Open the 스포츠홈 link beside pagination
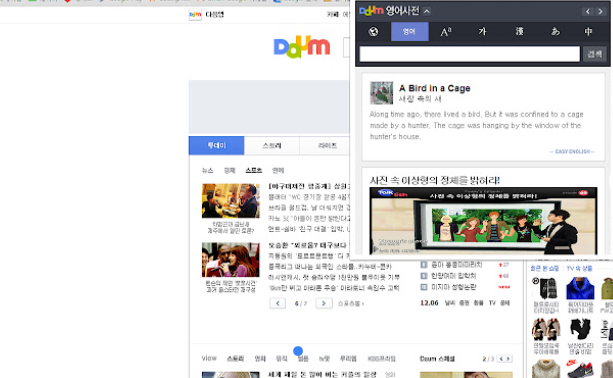This screenshot has width=613, height=378. click(x=351, y=303)
